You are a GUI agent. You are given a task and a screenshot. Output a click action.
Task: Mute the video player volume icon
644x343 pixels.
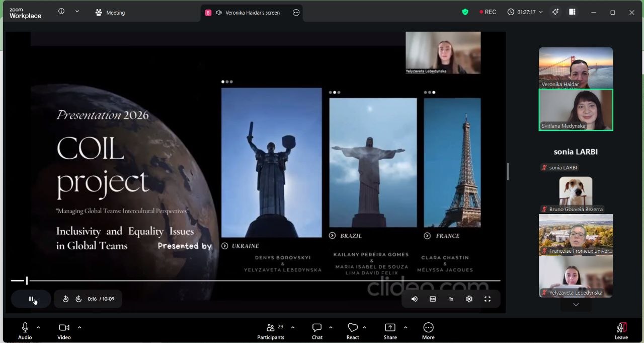point(414,299)
